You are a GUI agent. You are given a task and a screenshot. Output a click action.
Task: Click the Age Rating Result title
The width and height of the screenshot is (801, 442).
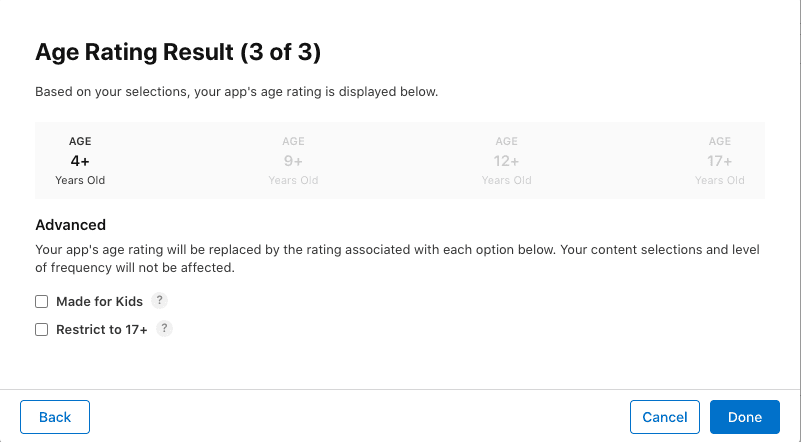tap(178, 52)
